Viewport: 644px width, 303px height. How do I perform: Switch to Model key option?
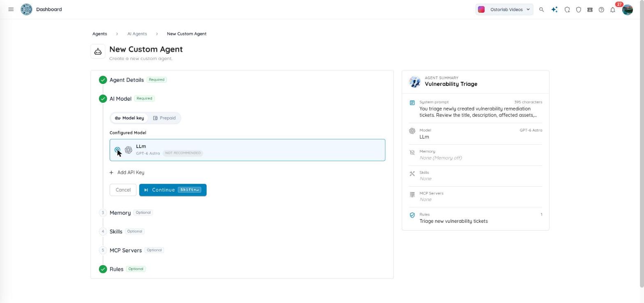point(129,118)
